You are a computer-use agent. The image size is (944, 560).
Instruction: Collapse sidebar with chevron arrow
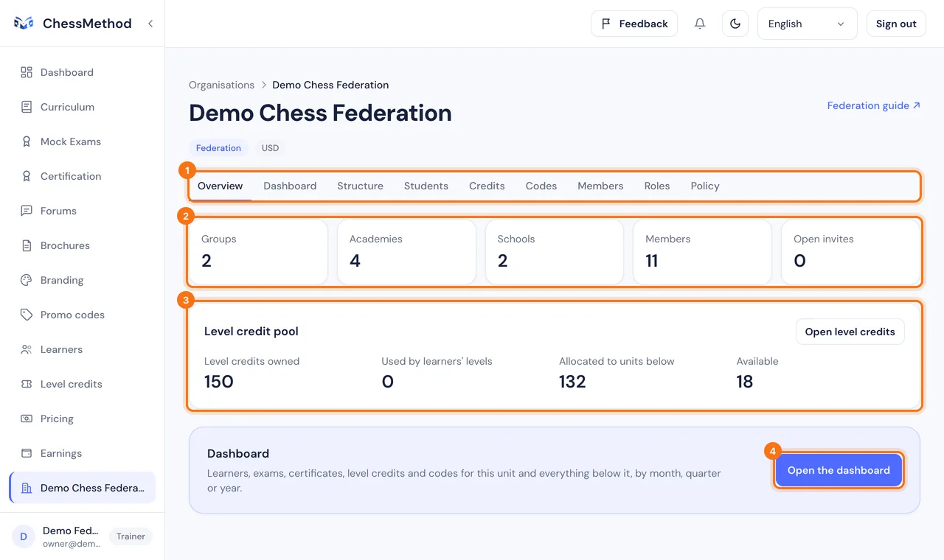point(150,24)
